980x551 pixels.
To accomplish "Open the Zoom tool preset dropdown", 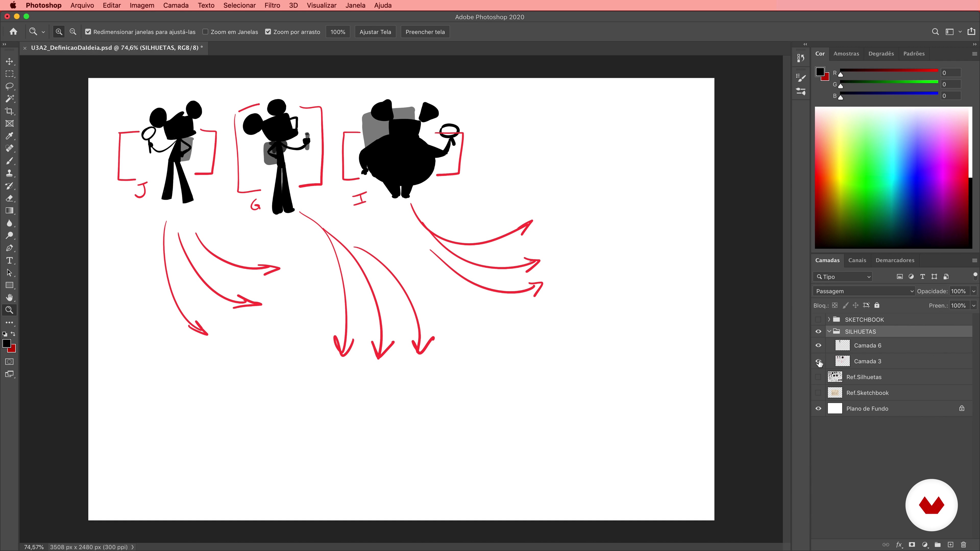I will [x=43, y=32].
